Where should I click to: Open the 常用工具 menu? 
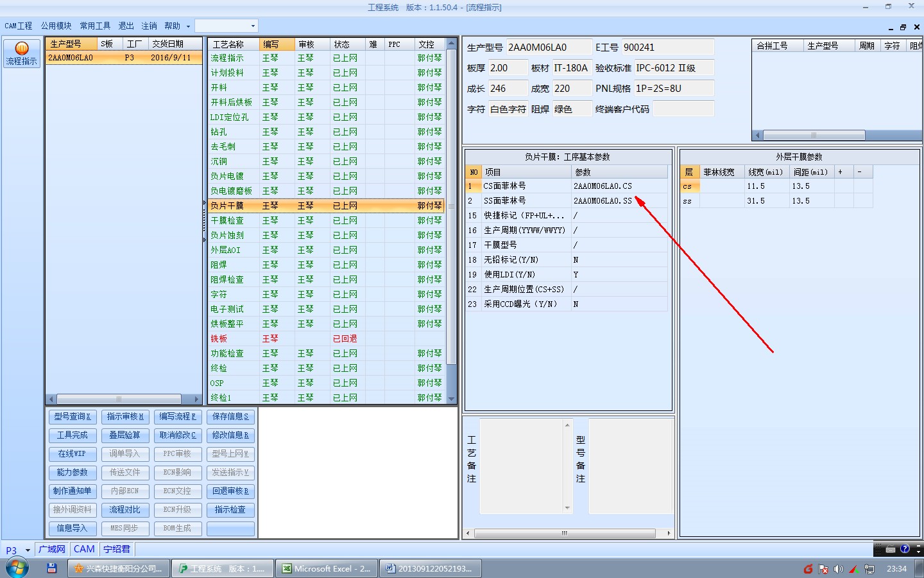[95, 26]
